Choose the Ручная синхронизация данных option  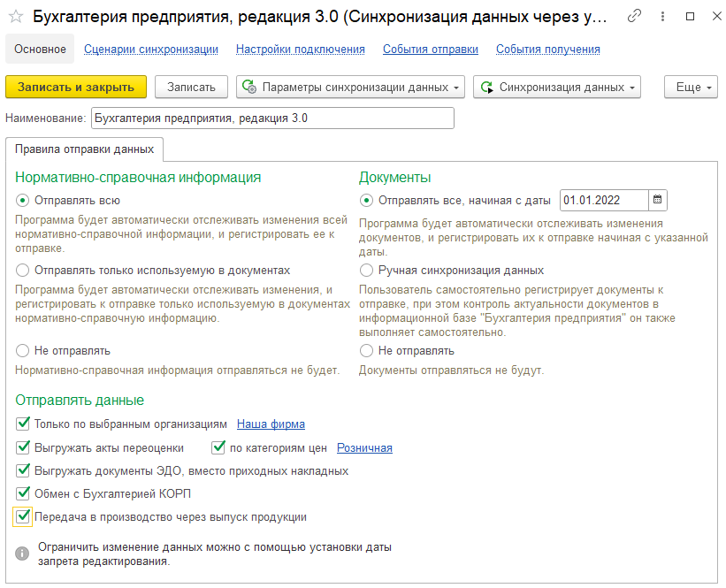(366, 270)
